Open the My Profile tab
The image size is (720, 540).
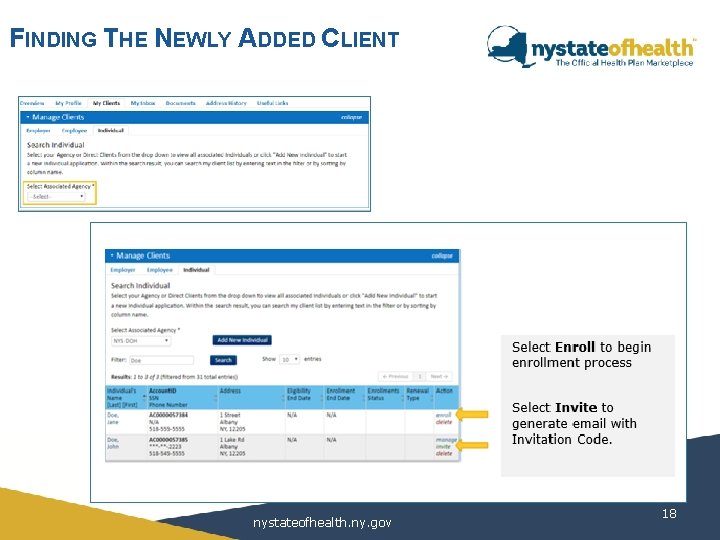pyautogui.click(x=68, y=103)
